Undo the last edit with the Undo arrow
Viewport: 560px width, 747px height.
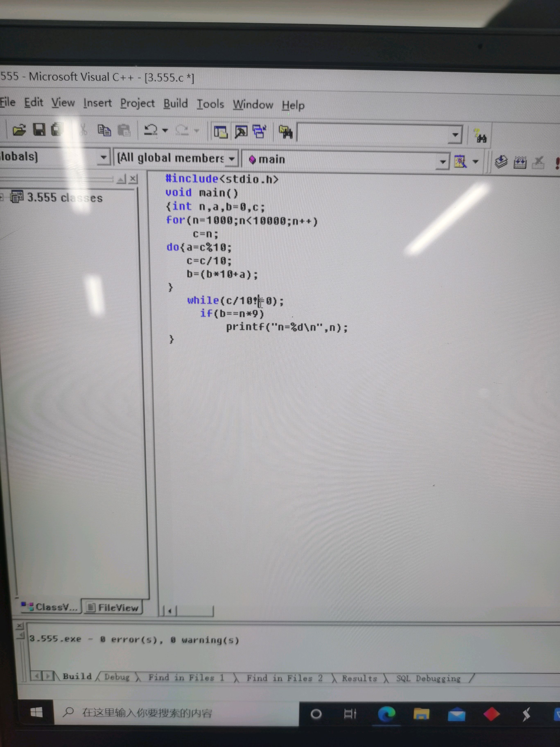pyautogui.click(x=151, y=130)
